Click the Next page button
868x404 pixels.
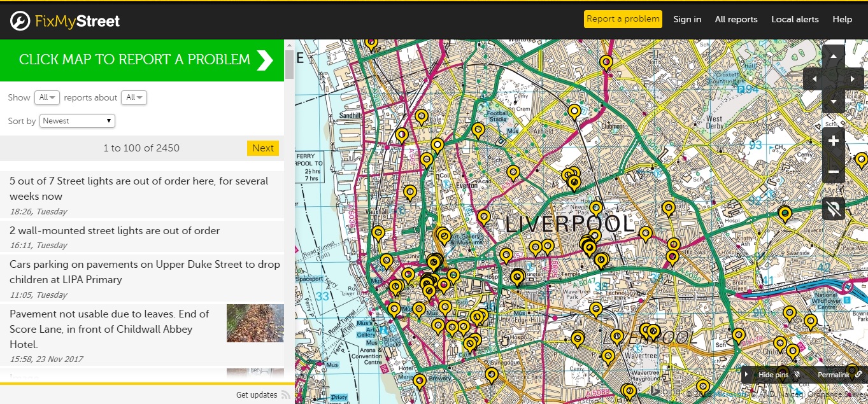pyautogui.click(x=262, y=148)
